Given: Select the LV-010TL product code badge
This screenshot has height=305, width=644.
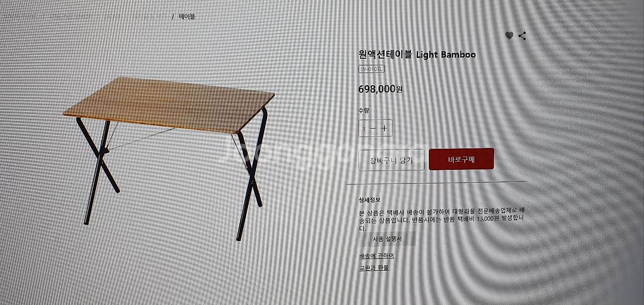Looking at the screenshot, I should (x=371, y=69).
